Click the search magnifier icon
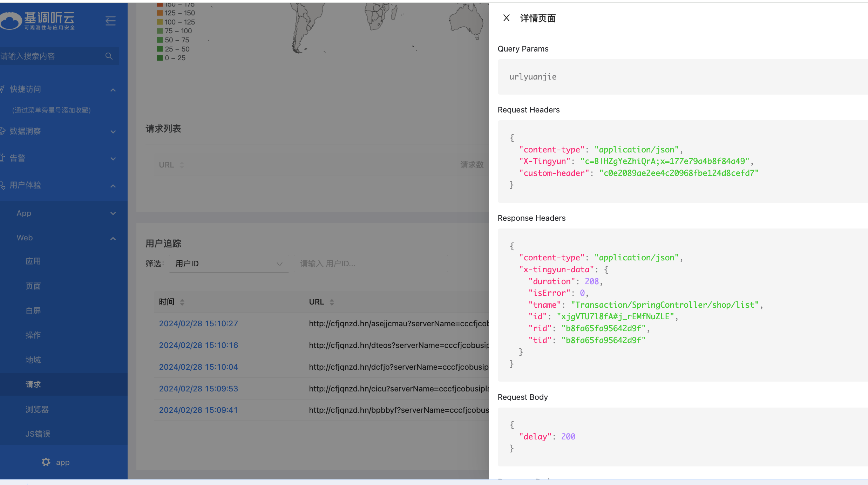868x485 pixels. (109, 56)
